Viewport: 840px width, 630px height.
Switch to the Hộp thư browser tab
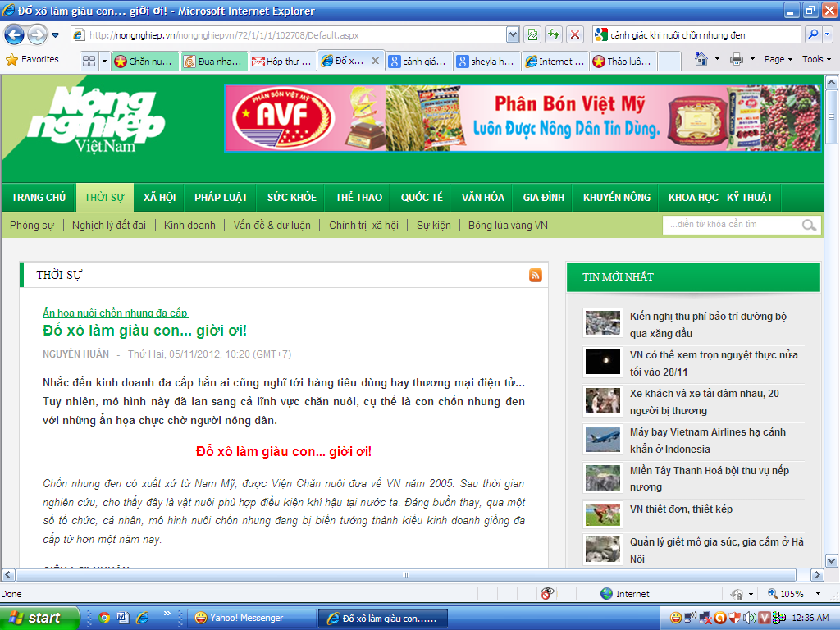(281, 62)
